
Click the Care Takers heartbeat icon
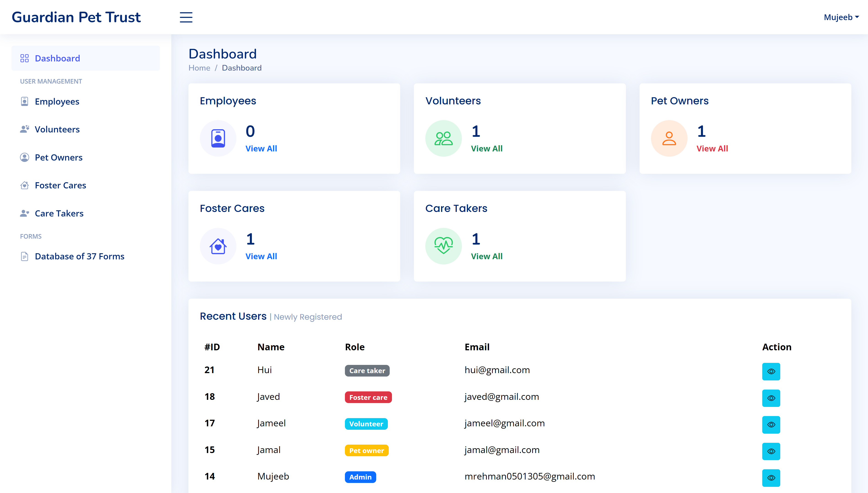pyautogui.click(x=443, y=246)
